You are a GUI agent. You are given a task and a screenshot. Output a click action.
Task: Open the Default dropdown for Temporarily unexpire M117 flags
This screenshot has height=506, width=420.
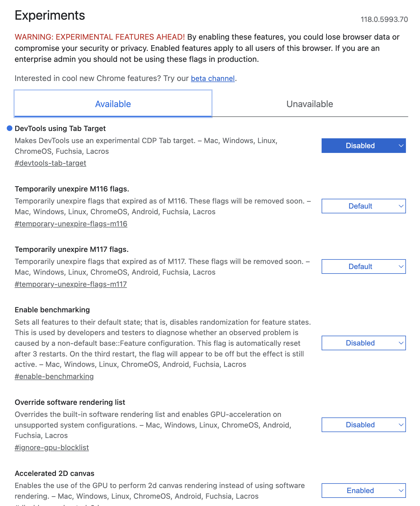click(x=363, y=266)
